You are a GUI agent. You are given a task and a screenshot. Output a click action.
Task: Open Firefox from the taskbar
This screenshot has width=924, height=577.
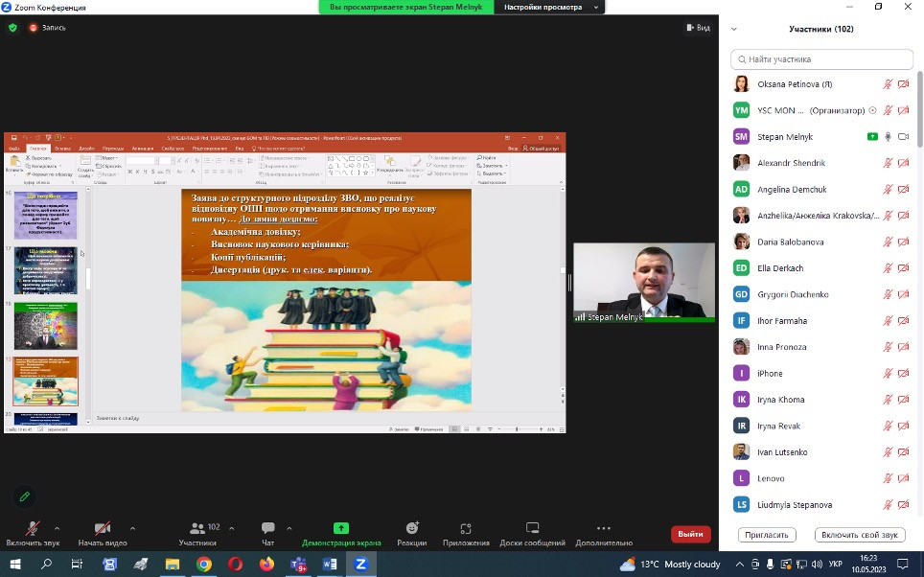pyautogui.click(x=266, y=564)
